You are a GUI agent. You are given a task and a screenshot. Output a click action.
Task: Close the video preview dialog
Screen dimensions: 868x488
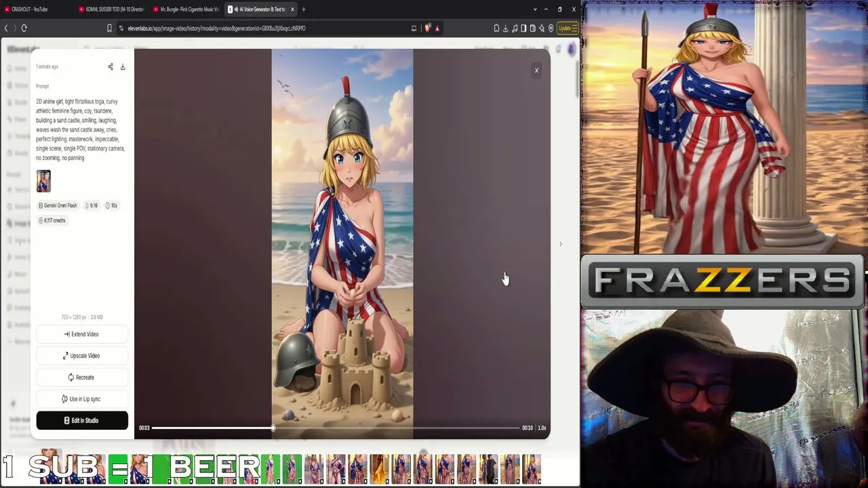[536, 70]
